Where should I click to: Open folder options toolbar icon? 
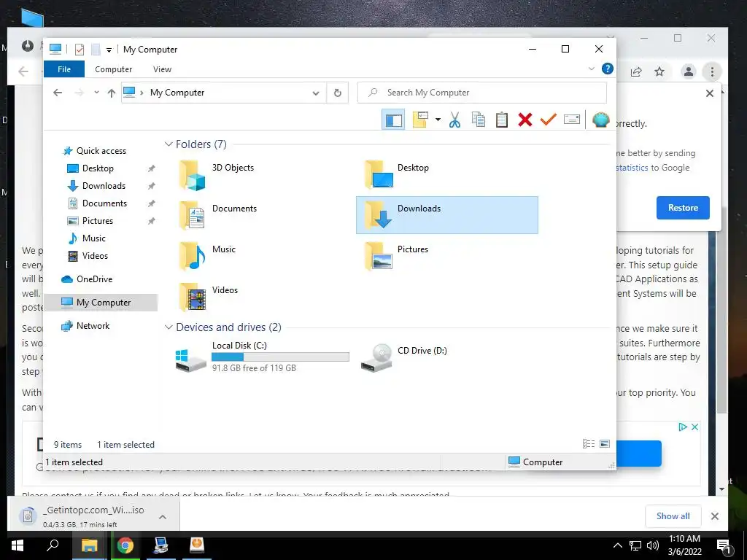420,120
